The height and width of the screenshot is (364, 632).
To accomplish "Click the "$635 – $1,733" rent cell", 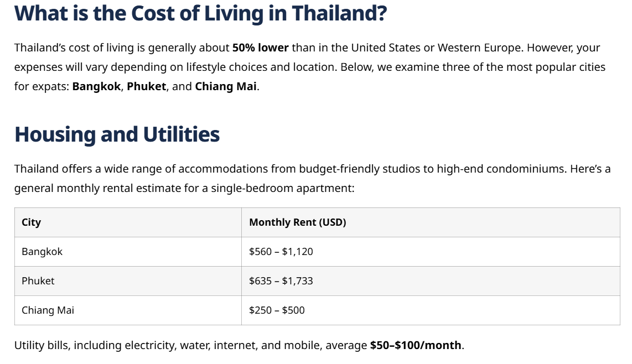I will (x=281, y=281).
